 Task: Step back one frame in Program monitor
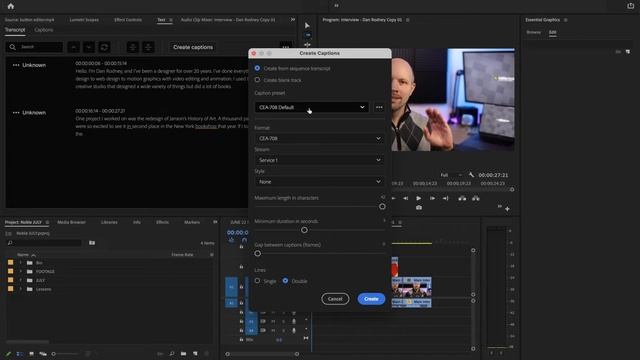(405, 198)
